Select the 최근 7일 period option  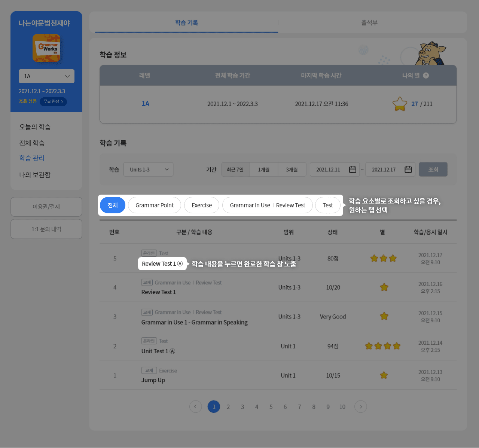(x=235, y=170)
